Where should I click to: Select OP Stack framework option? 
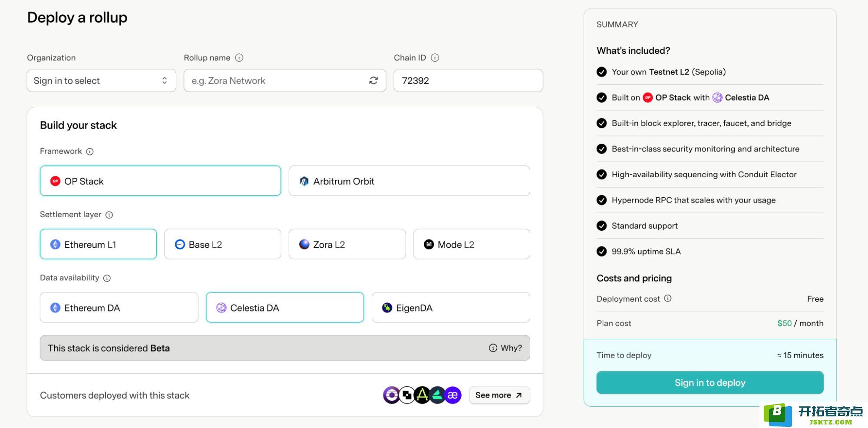tap(160, 181)
